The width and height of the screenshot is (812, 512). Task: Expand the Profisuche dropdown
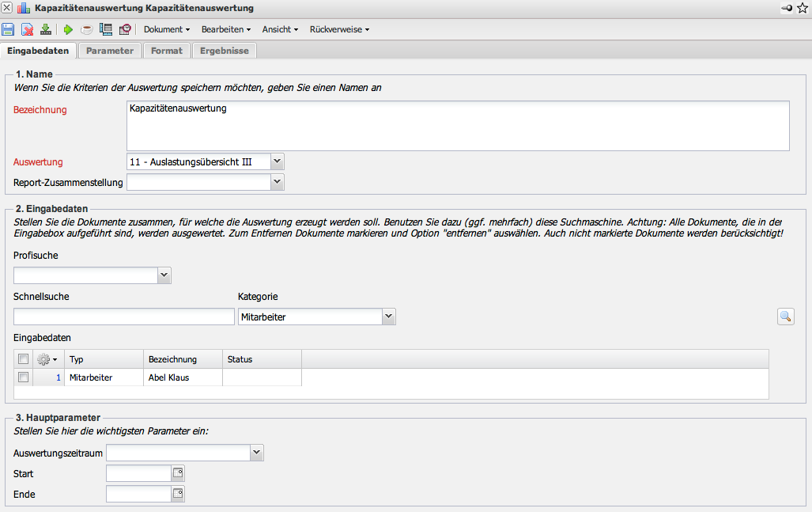click(x=164, y=275)
